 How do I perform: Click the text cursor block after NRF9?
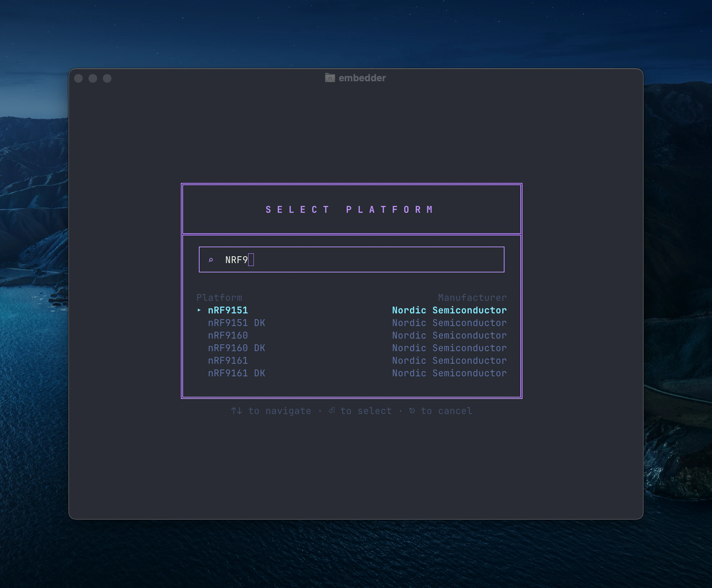251,259
